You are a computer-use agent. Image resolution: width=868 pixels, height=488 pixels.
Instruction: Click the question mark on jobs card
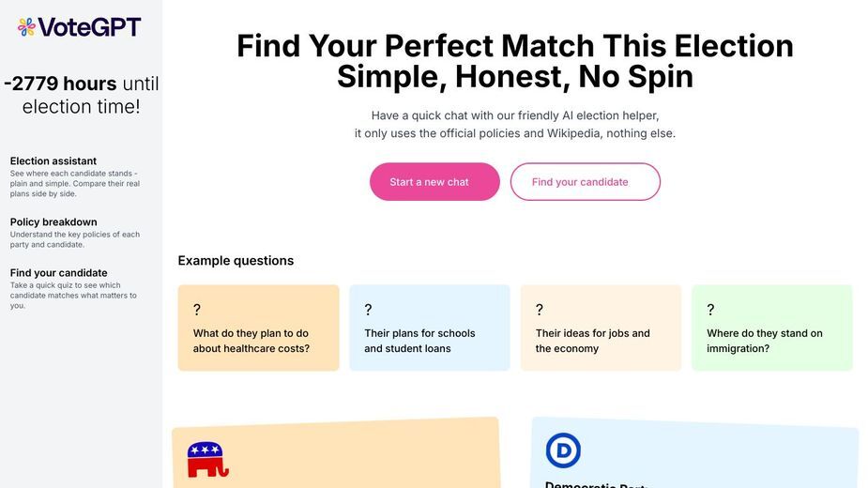(x=540, y=310)
